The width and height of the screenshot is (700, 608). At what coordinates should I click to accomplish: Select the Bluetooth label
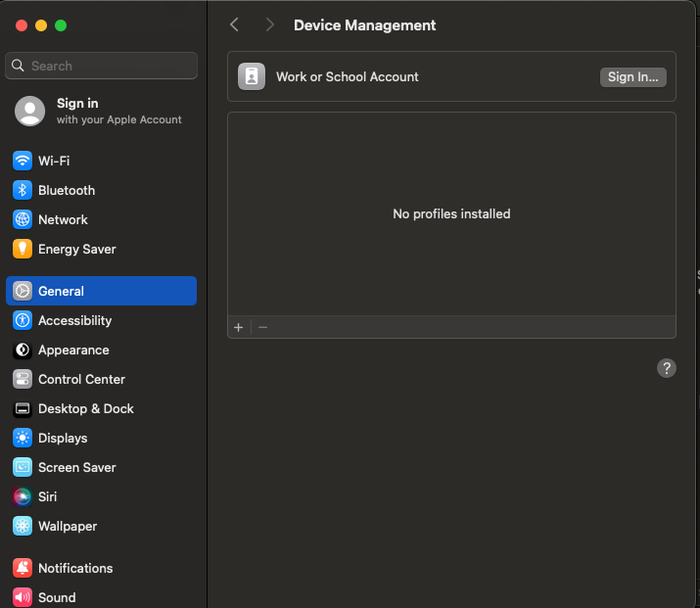click(67, 190)
